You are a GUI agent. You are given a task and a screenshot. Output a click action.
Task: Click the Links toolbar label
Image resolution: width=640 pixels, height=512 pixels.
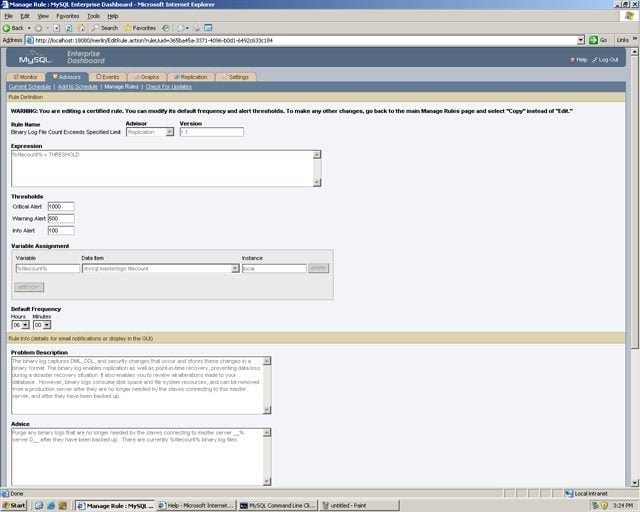[622, 40]
